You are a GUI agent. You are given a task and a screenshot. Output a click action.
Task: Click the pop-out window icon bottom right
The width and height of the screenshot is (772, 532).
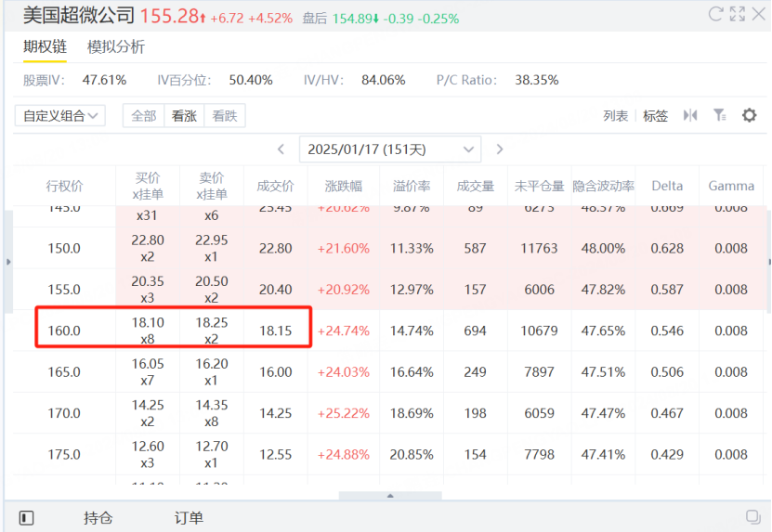[752, 517]
